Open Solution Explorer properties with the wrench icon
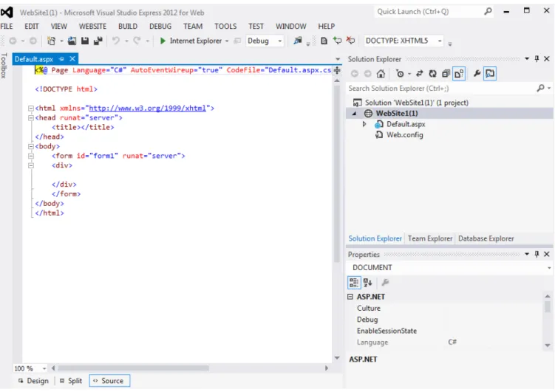Image resolution: width=555 pixels, height=392 pixels. pos(477,74)
